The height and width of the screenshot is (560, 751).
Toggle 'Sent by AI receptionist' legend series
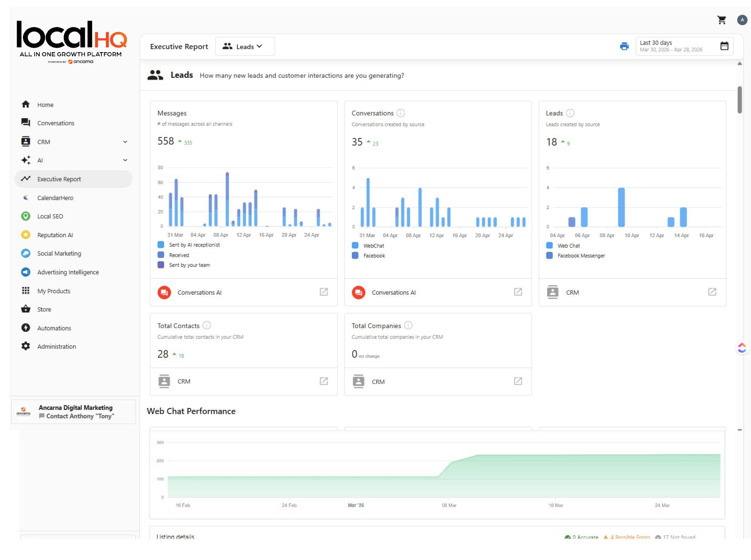(189, 245)
